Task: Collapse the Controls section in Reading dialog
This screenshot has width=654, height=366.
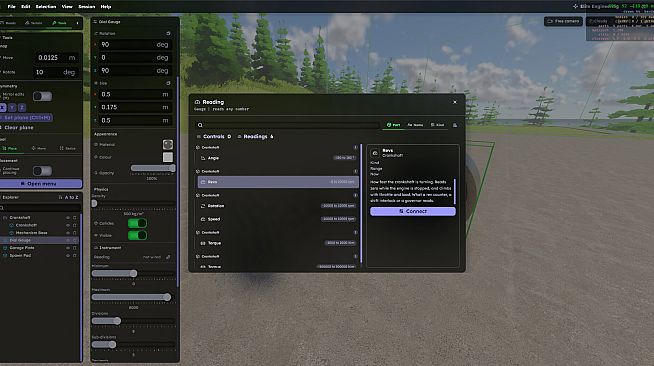Action: point(214,136)
